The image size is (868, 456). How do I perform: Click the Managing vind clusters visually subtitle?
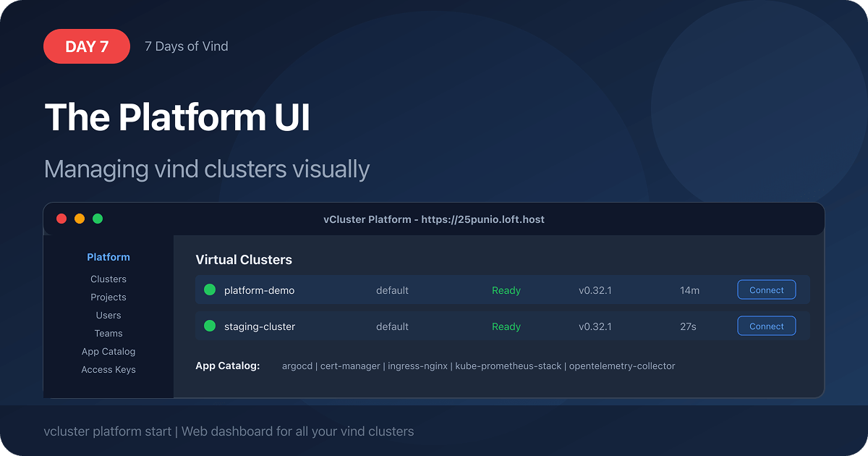(207, 169)
